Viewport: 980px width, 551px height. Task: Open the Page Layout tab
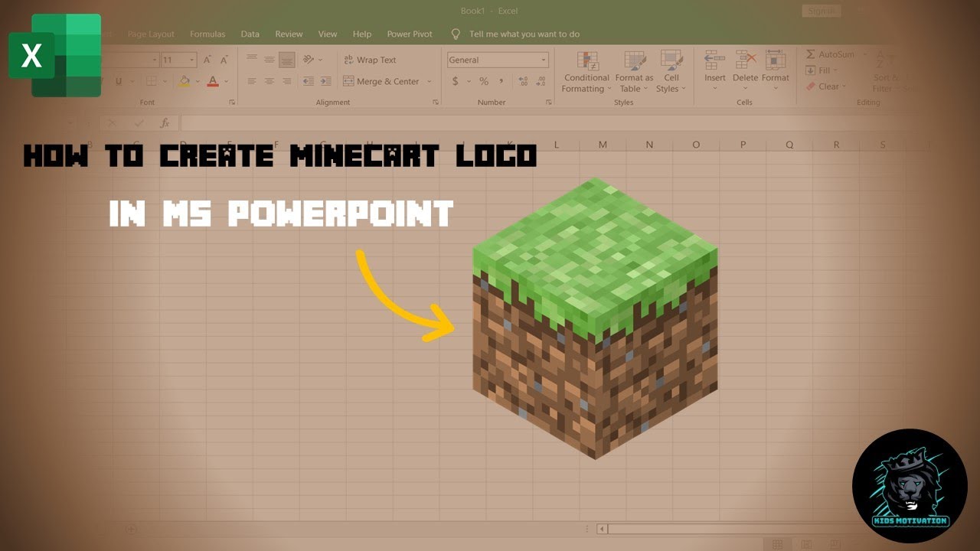pos(151,34)
